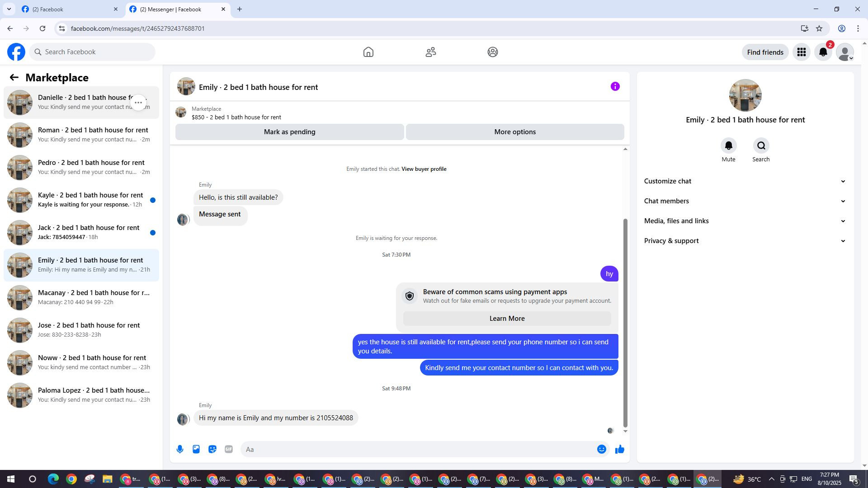Attach a file using the image icon
Screen dimensions: 868x488
point(196,449)
